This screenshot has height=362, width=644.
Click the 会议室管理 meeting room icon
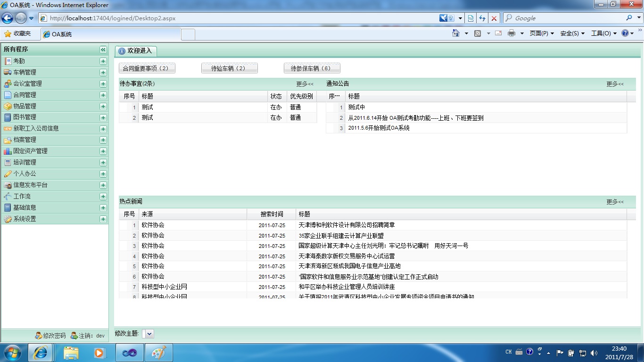tap(8, 83)
